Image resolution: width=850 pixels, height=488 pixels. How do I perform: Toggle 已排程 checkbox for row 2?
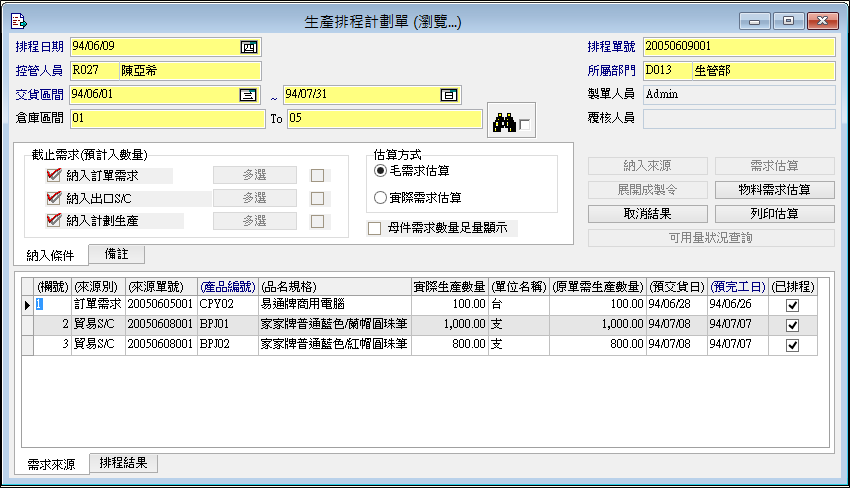792,325
